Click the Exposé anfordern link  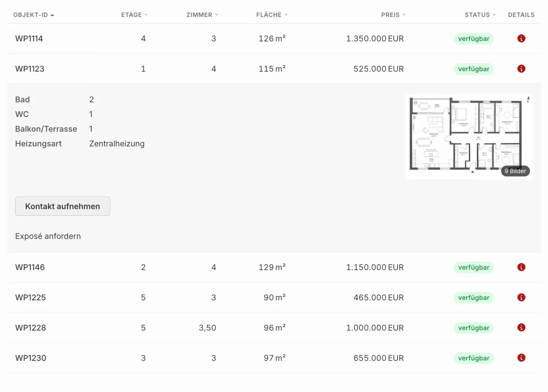click(x=48, y=236)
